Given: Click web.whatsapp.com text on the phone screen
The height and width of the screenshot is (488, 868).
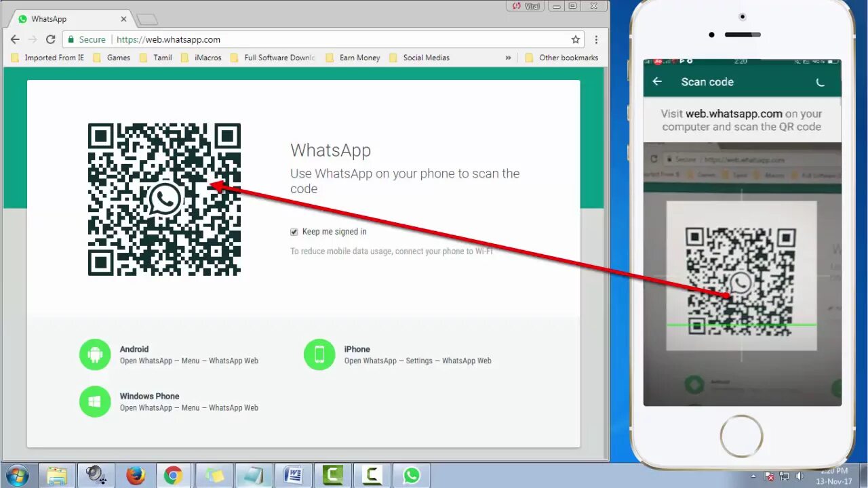Looking at the screenshot, I should (734, 114).
